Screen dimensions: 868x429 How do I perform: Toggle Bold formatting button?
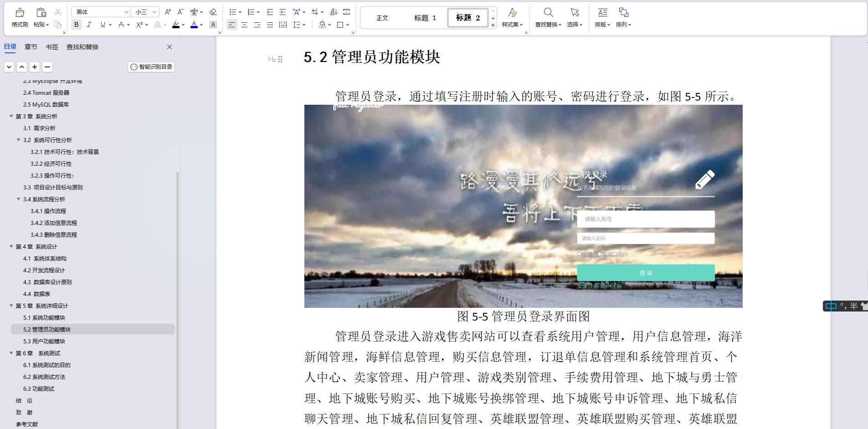tap(77, 25)
